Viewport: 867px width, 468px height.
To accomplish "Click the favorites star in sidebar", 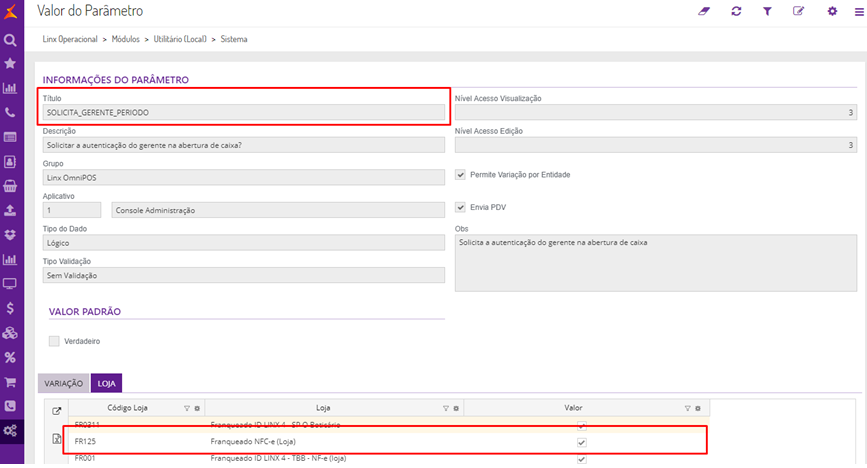I will (10, 64).
